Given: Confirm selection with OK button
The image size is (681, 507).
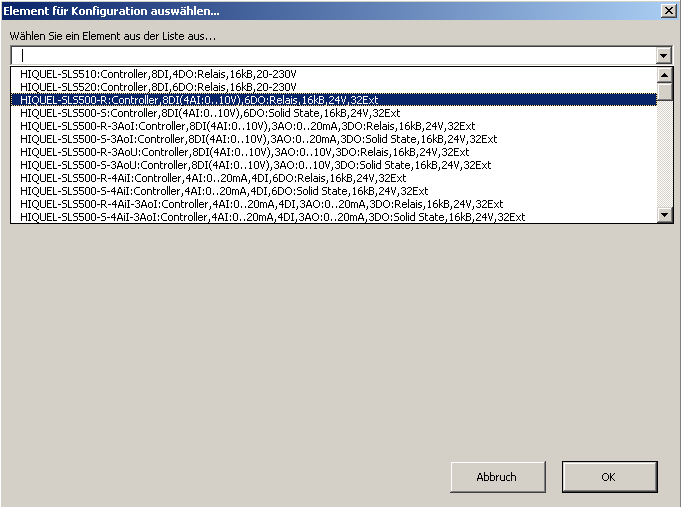Looking at the screenshot, I should (x=609, y=477).
